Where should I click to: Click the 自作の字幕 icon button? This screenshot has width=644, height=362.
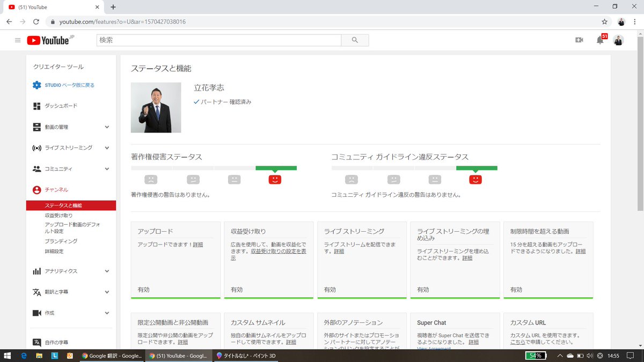coord(36,342)
